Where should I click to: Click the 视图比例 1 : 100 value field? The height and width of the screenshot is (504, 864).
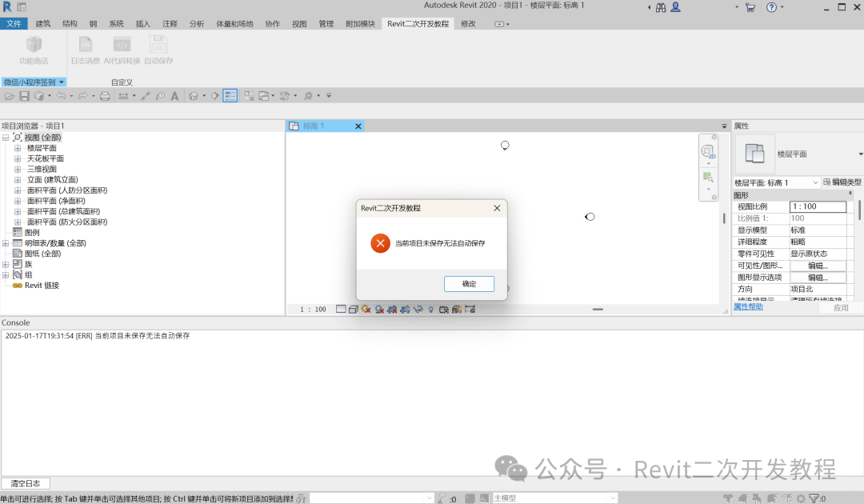click(x=818, y=206)
